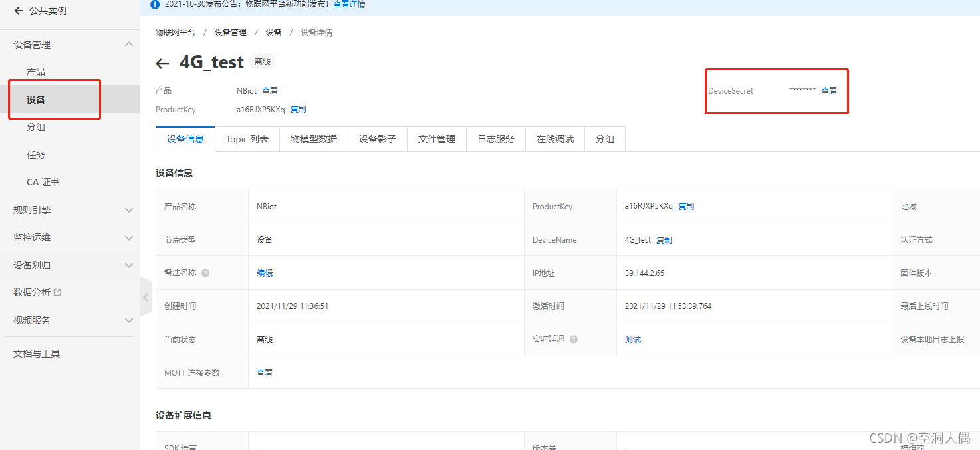Click 设备 breadcrumb
980x450 pixels.
pos(273,32)
